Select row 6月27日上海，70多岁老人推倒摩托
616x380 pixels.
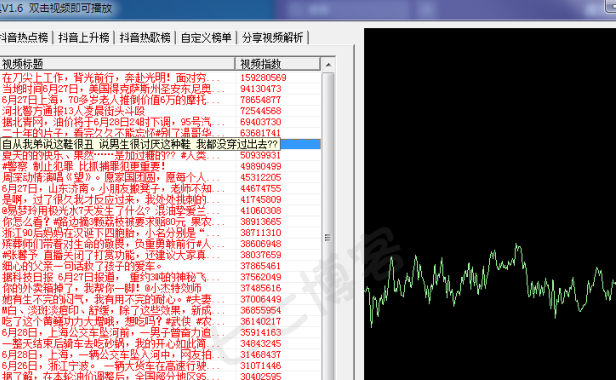pyautogui.click(x=160, y=99)
